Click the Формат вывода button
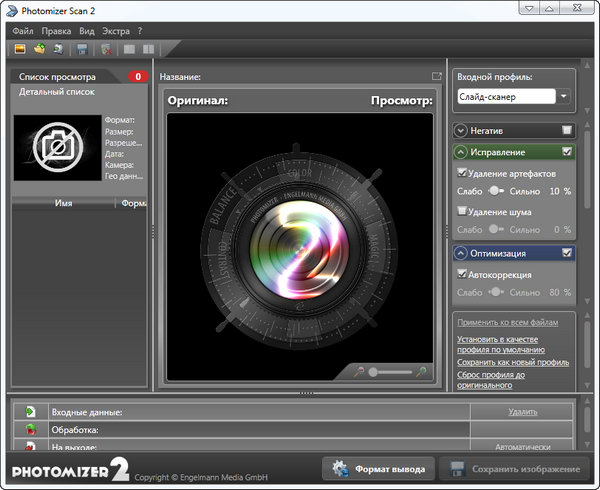 [378, 469]
